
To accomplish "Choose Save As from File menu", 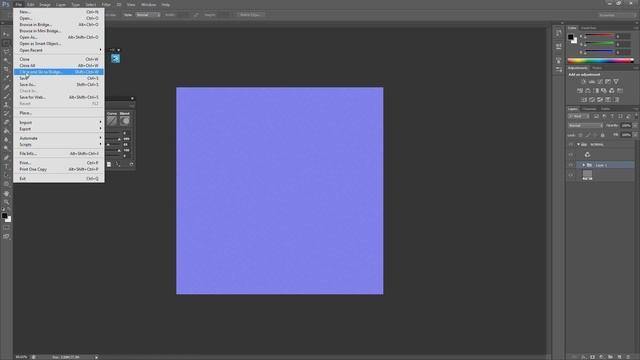I will click(x=59, y=84).
